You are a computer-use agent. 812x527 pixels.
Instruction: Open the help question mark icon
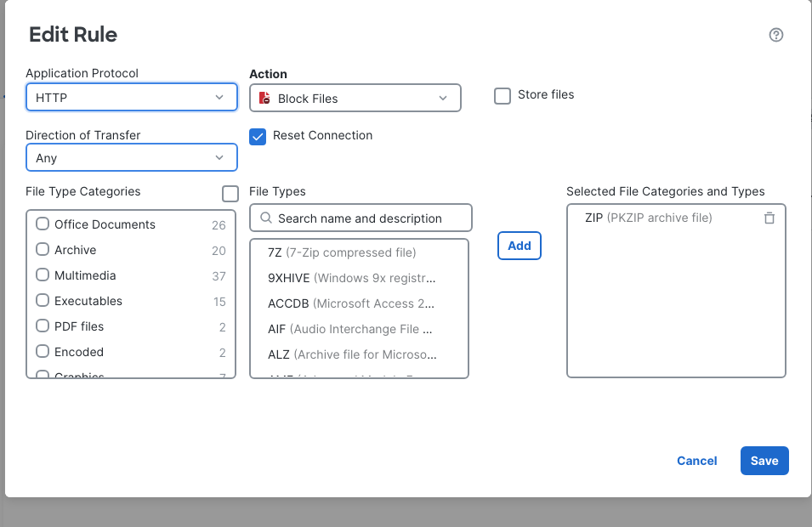pyautogui.click(x=775, y=35)
